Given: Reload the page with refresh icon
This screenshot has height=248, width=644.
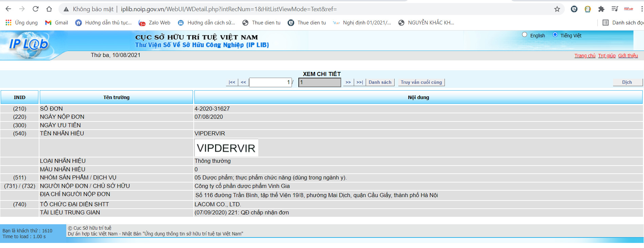Looking at the screenshot, I should pos(36,9).
